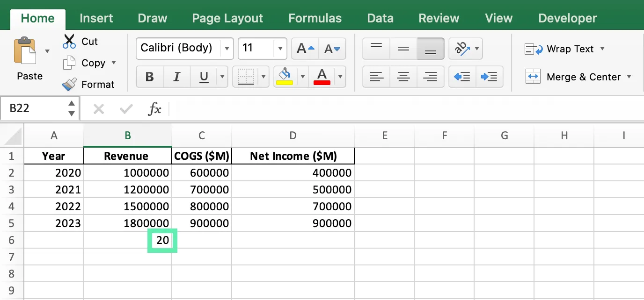The height and width of the screenshot is (300, 644).
Task: Select cell containing 1800000
Action: [x=128, y=223]
